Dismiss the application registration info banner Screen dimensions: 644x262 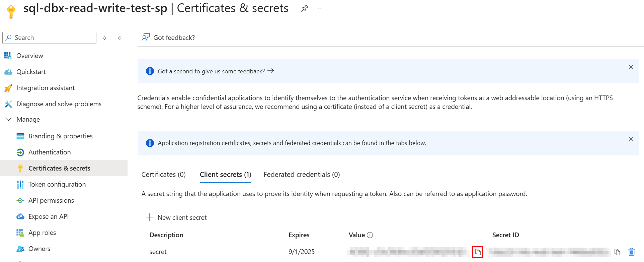click(631, 139)
